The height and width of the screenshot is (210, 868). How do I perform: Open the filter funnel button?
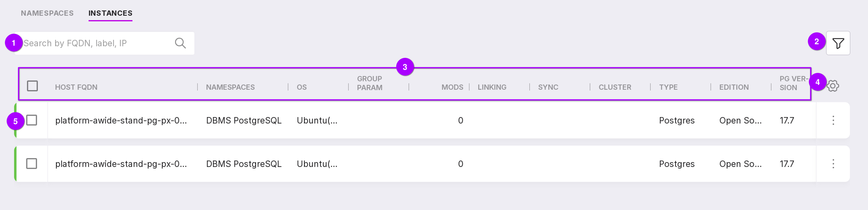pos(838,43)
